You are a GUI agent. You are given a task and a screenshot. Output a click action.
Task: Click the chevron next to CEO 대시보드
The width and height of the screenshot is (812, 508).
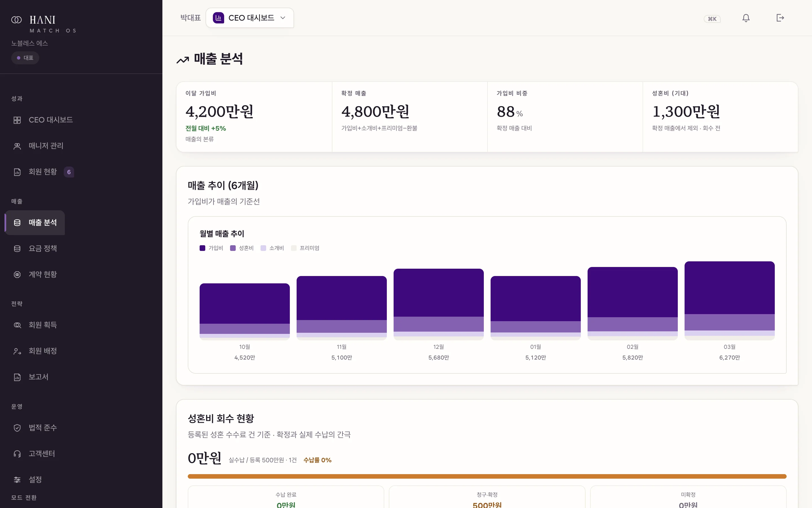[283, 18]
